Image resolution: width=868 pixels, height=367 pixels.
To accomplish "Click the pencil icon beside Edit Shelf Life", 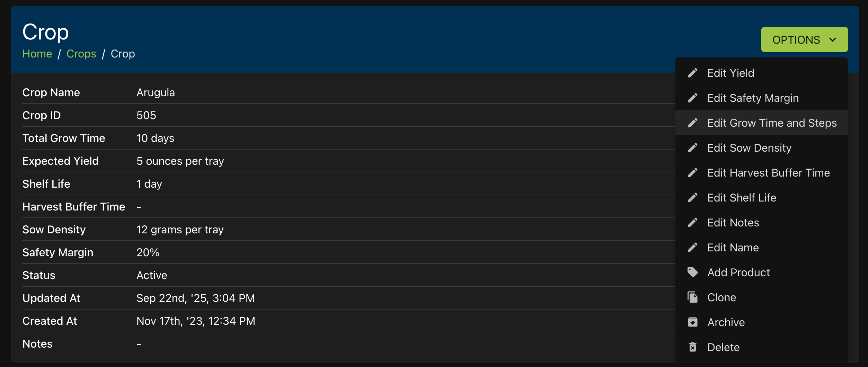I will (692, 198).
